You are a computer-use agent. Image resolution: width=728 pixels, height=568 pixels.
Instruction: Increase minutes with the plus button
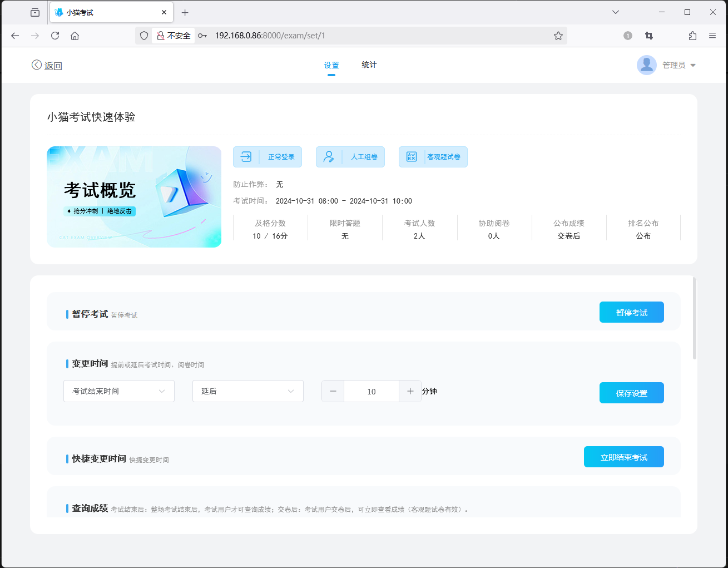410,391
